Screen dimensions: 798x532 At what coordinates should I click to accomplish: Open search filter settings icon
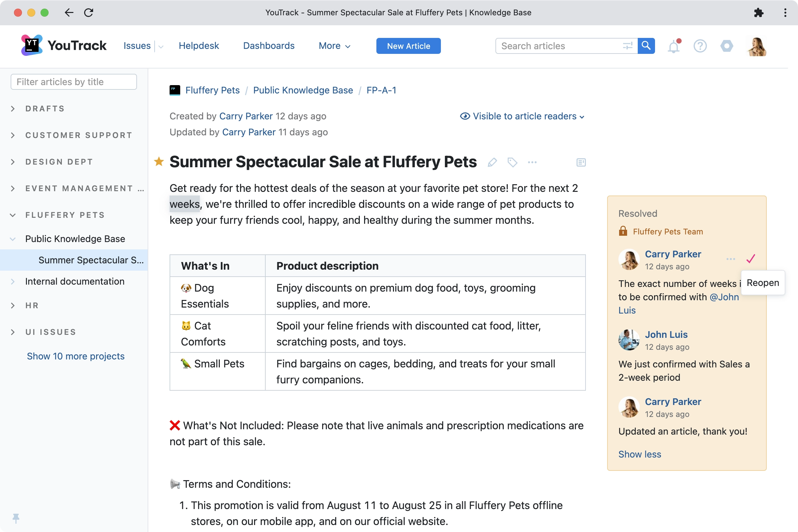(x=628, y=46)
